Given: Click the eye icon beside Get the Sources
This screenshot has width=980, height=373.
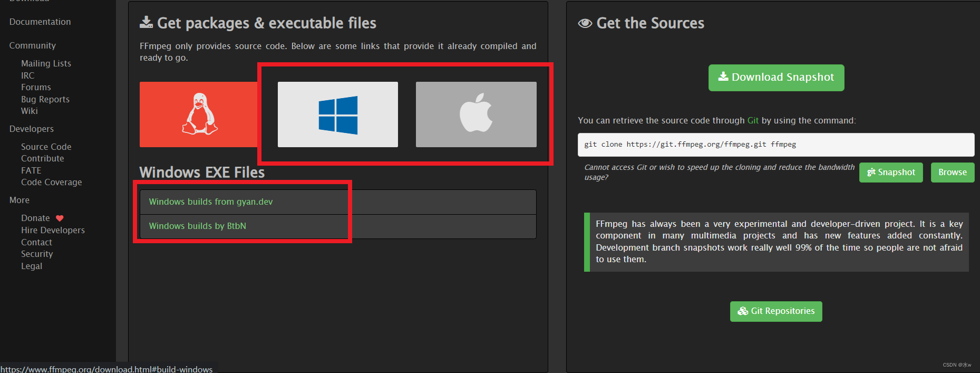Looking at the screenshot, I should point(585,23).
